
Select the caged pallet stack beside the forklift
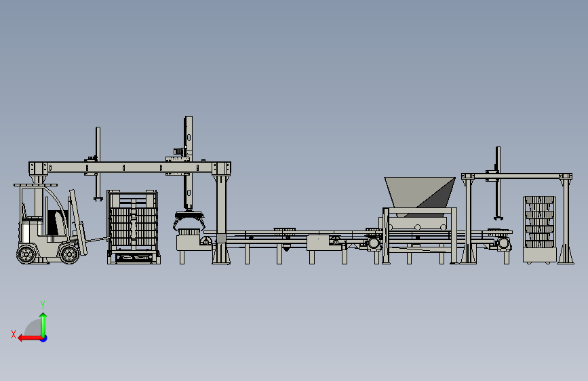134,227
